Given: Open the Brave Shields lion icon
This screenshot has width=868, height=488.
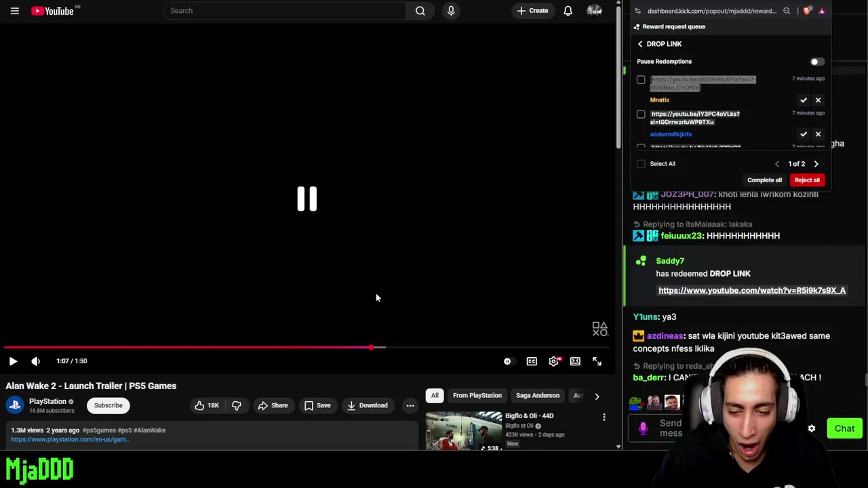Looking at the screenshot, I should coord(806,11).
